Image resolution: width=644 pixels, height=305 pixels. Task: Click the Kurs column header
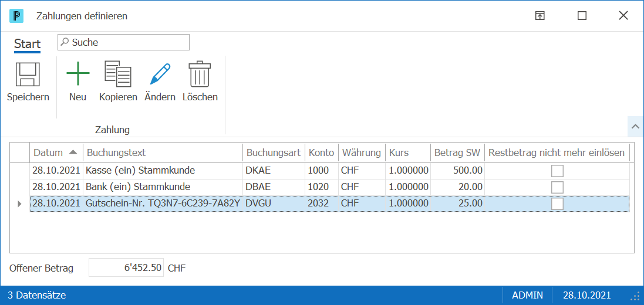point(408,152)
